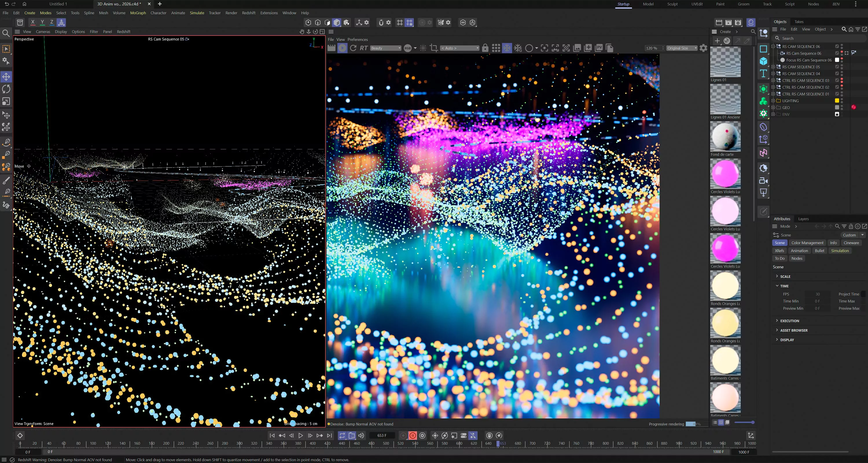The height and width of the screenshot is (463, 868).
Task: Expand the RS CAM SEQUENCE 05 tree item
Action: point(773,67)
